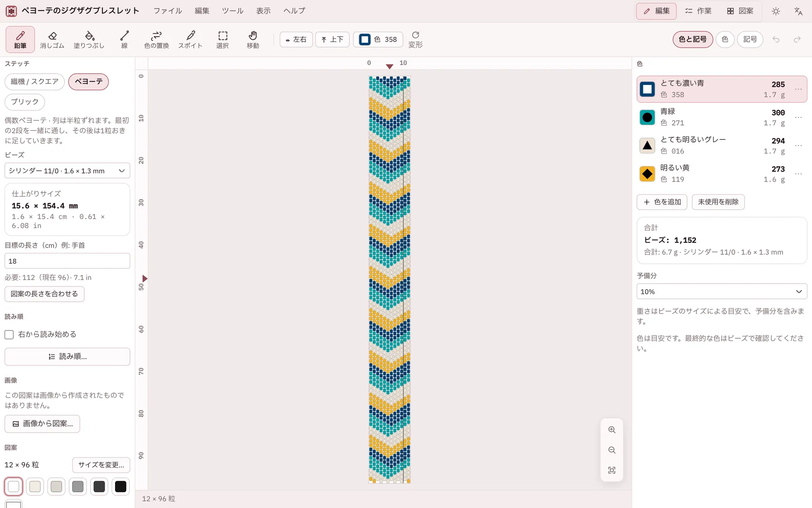Toggle the light/dark theme sun icon
Viewport: 812px width, 508px height.
[776, 11]
